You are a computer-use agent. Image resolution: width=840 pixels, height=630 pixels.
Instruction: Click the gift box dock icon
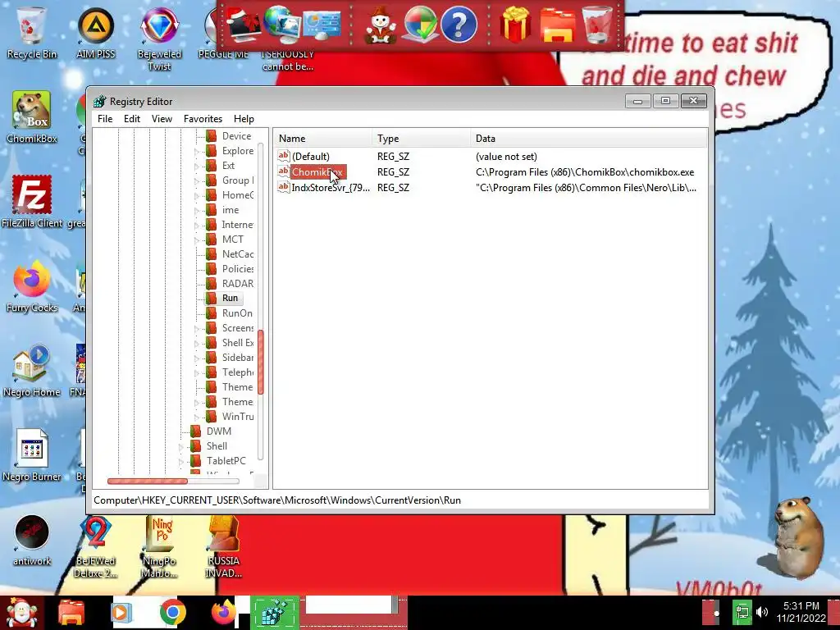pyautogui.click(x=515, y=25)
